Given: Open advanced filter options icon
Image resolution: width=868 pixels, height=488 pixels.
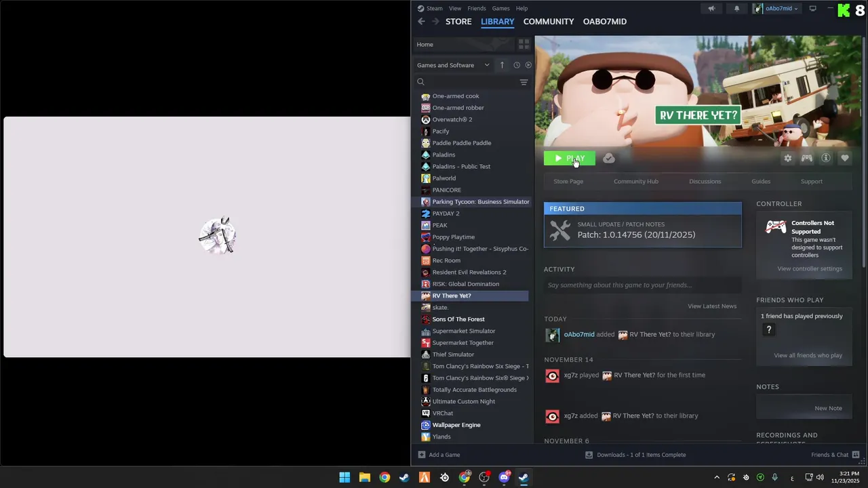Looking at the screenshot, I should point(524,82).
